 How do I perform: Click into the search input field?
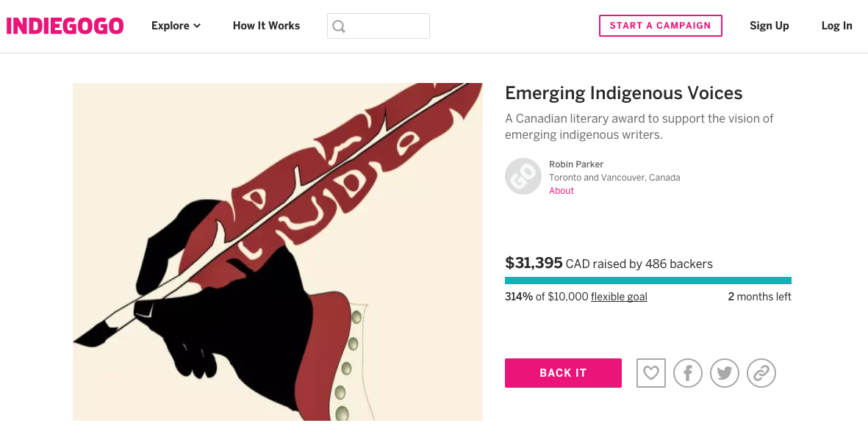(x=379, y=26)
